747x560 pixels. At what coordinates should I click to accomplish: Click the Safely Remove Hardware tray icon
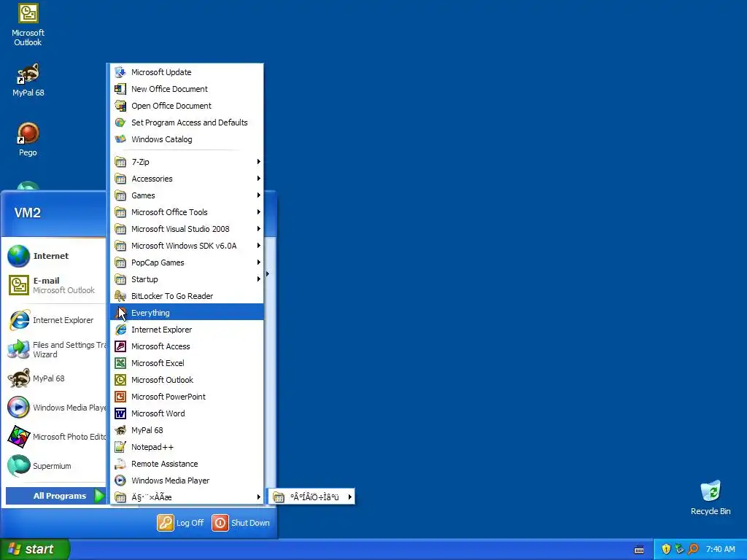[679, 550]
